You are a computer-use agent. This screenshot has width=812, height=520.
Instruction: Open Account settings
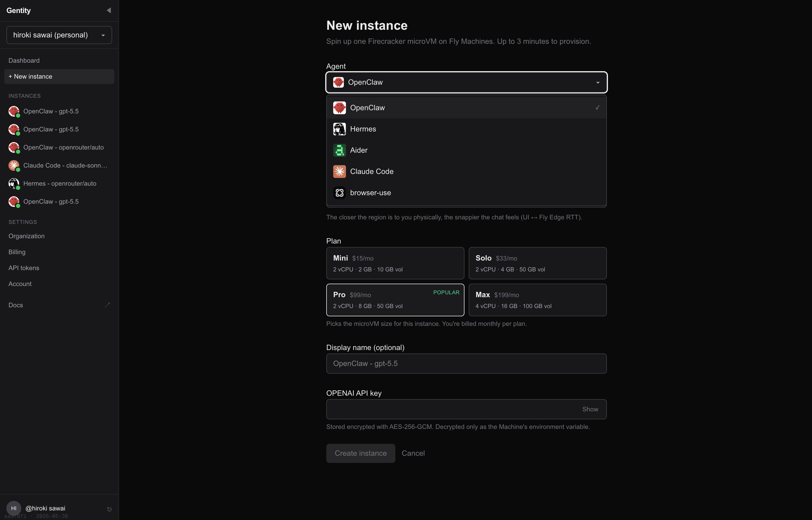coord(59,284)
